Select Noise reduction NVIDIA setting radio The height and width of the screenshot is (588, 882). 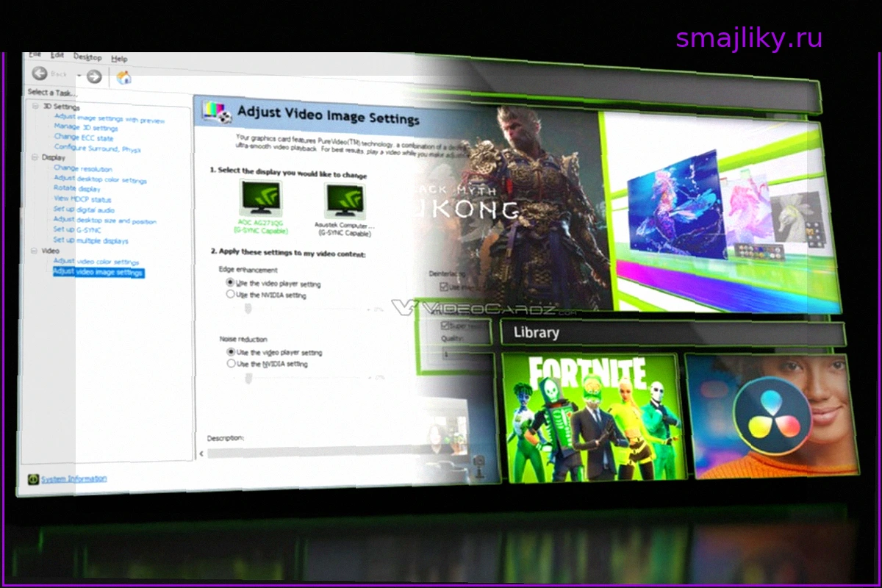pos(232,364)
